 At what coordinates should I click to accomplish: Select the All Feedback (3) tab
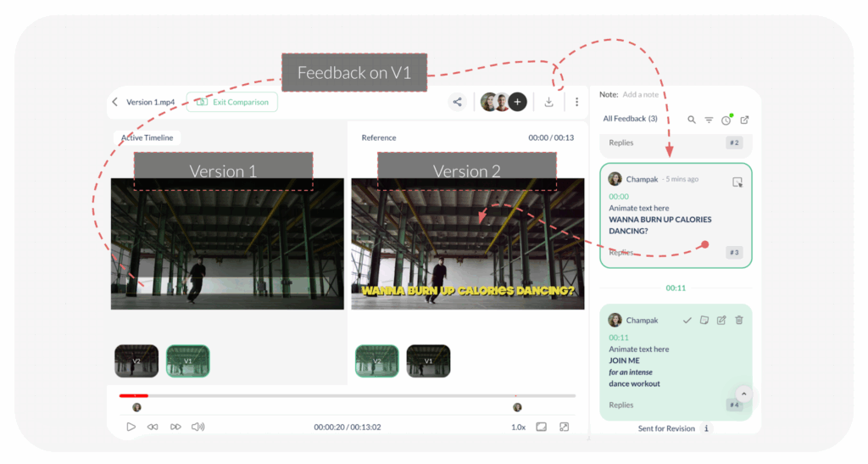tap(630, 119)
